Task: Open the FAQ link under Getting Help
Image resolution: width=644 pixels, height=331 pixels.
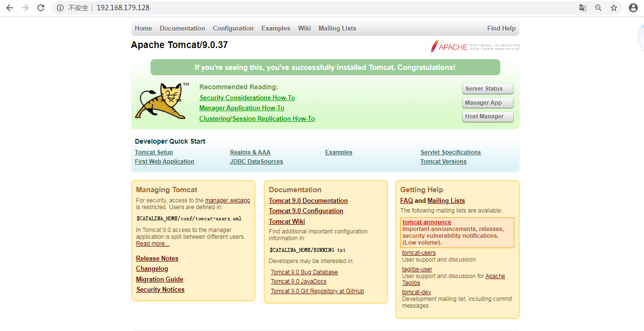Action: pos(407,201)
